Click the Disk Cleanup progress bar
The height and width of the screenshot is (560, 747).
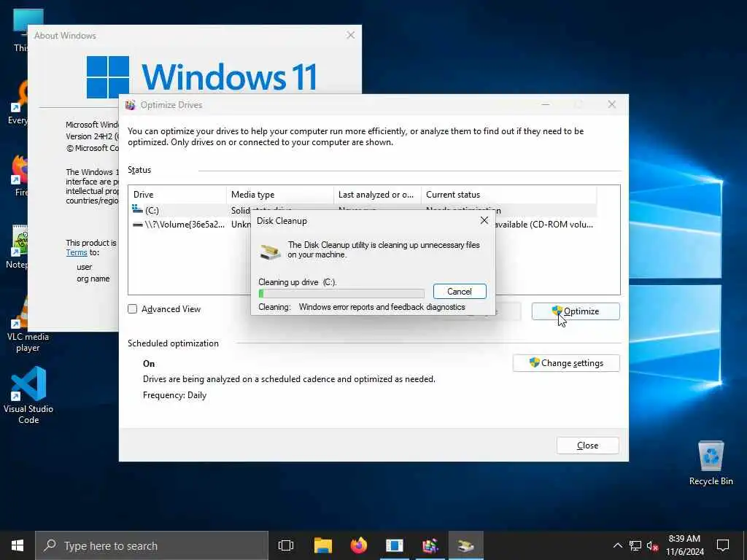point(341,294)
